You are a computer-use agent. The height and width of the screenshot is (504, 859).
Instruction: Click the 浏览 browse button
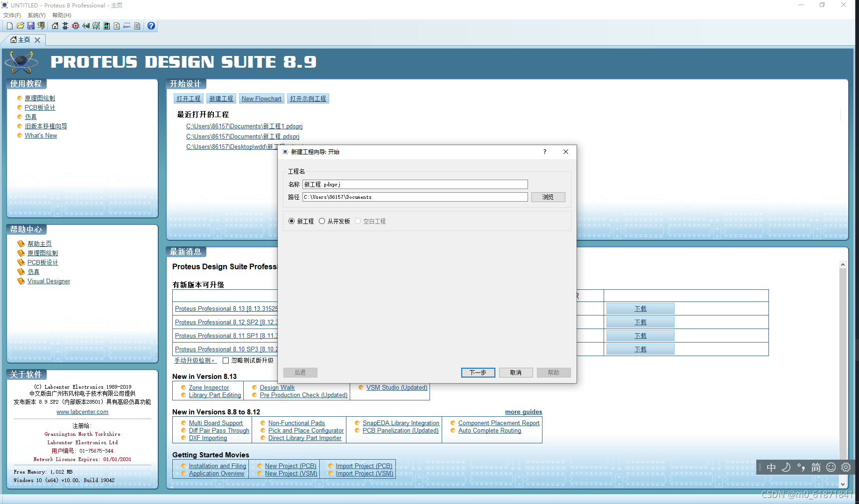(548, 197)
